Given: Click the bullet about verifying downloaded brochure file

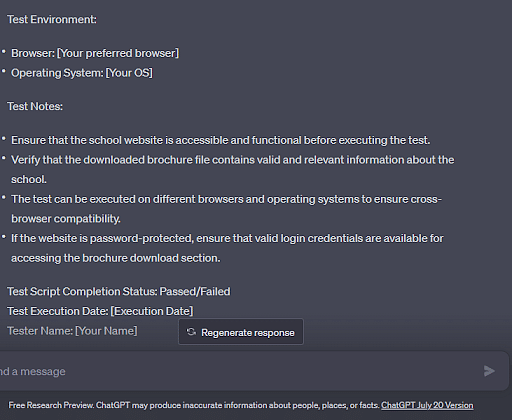Looking at the screenshot, I should 233,169.
